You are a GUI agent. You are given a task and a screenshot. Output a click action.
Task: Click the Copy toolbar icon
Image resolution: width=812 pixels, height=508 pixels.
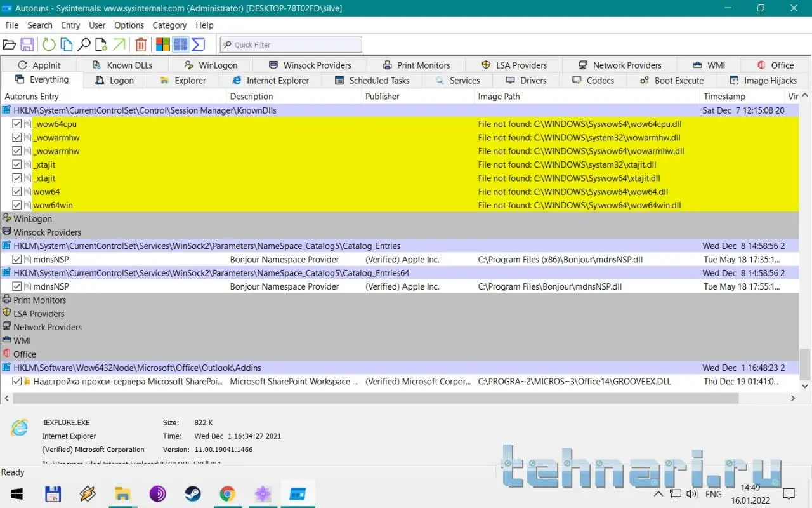coord(67,44)
